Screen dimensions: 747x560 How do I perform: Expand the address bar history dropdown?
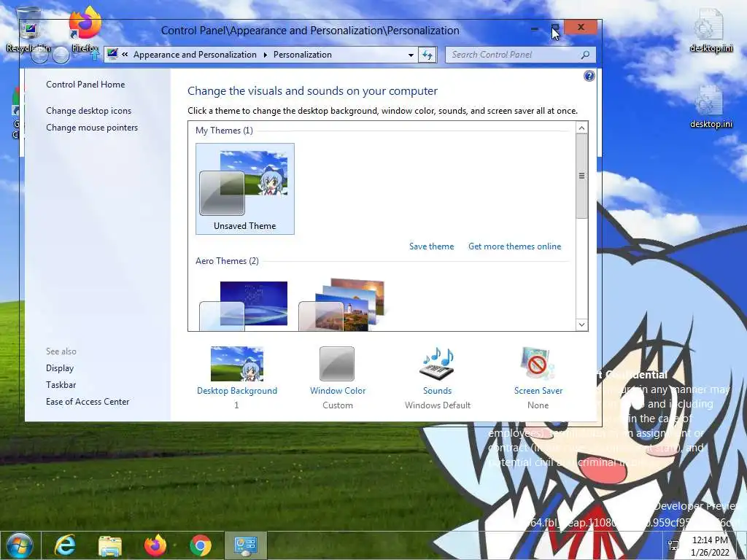pyautogui.click(x=411, y=55)
